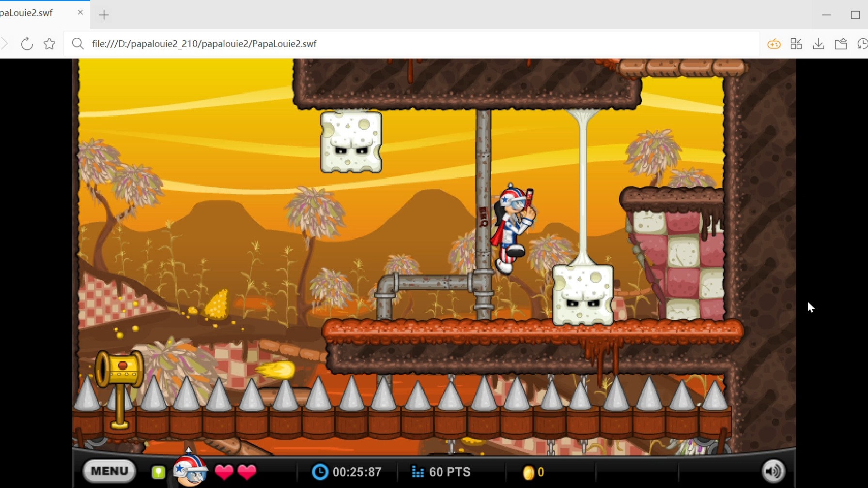Viewport: 868px width, 488px height.
Task: Reload the page with refresh icon
Action: pos(27,44)
